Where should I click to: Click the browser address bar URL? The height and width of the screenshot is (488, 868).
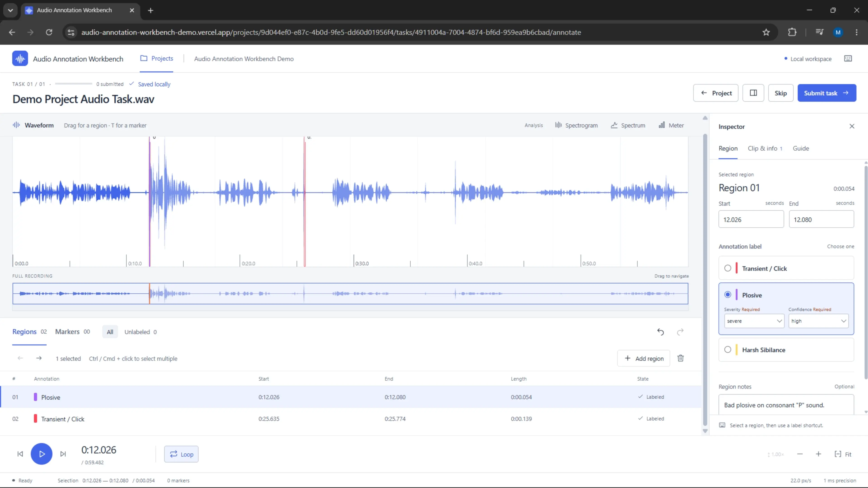coord(331,32)
